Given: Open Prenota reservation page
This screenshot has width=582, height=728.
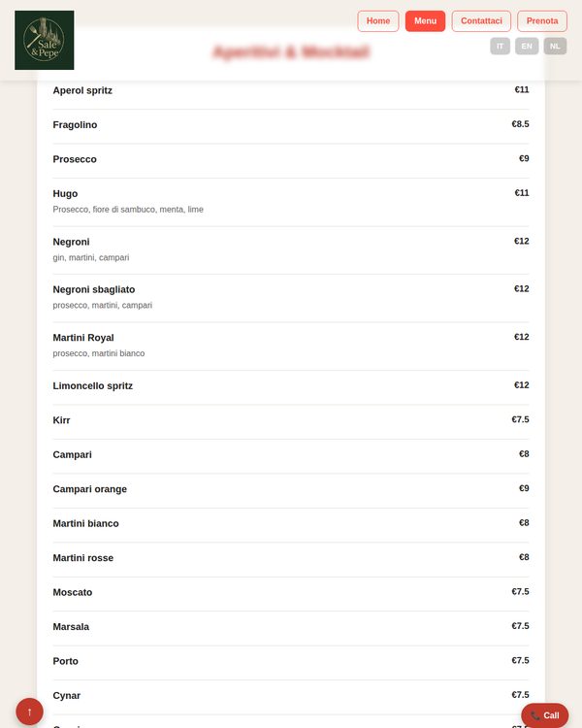Looking at the screenshot, I should coord(542,21).
